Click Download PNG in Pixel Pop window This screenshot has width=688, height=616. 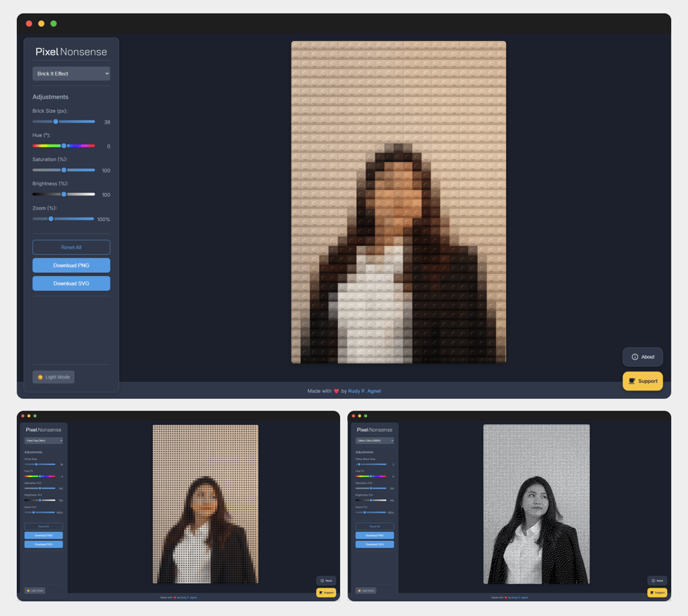pyautogui.click(x=44, y=535)
